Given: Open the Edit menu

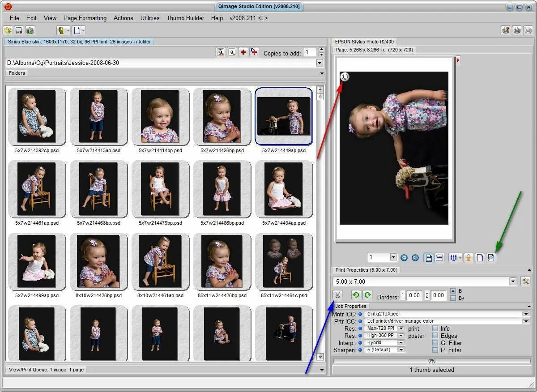Looking at the screenshot, I should pyautogui.click(x=31, y=18).
